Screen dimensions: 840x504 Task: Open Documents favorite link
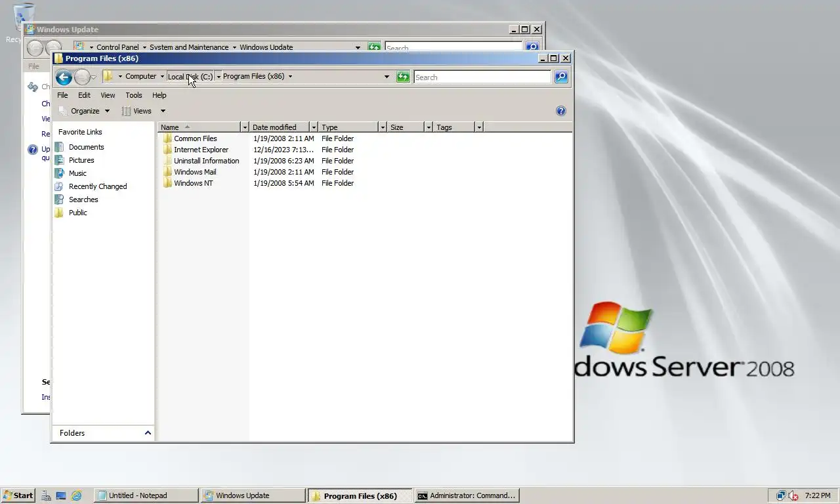click(x=86, y=147)
